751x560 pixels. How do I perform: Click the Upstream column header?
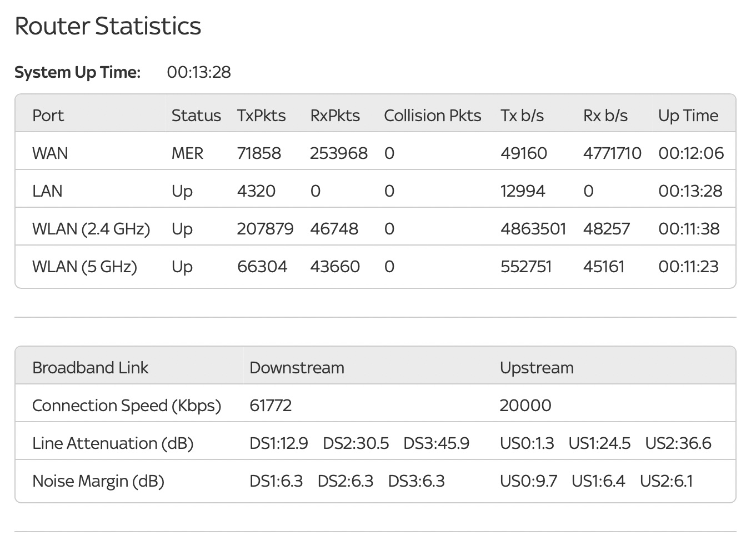pos(537,368)
